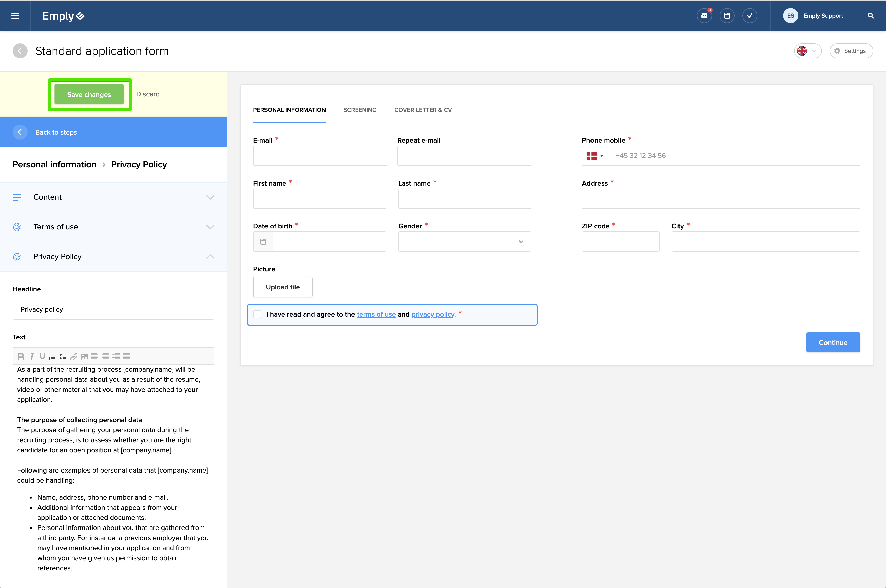Viewport: 886px width, 588px height.
Task: Insert link in privacy policy text
Action: [73, 356]
